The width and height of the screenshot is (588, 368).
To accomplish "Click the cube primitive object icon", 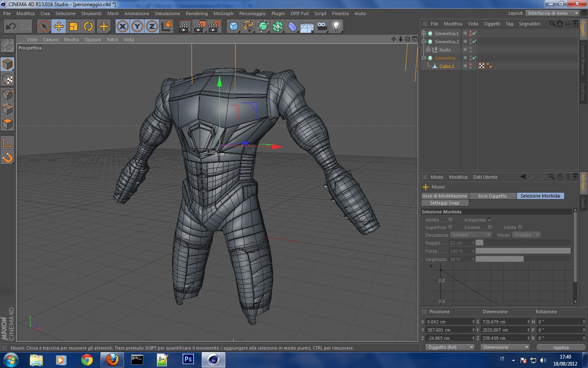I will 234,27.
